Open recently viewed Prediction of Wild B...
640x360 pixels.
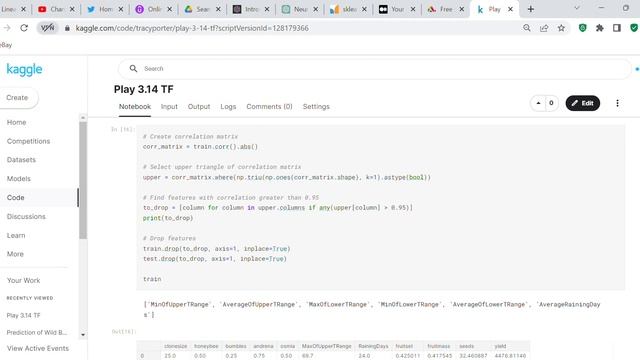click(37, 332)
